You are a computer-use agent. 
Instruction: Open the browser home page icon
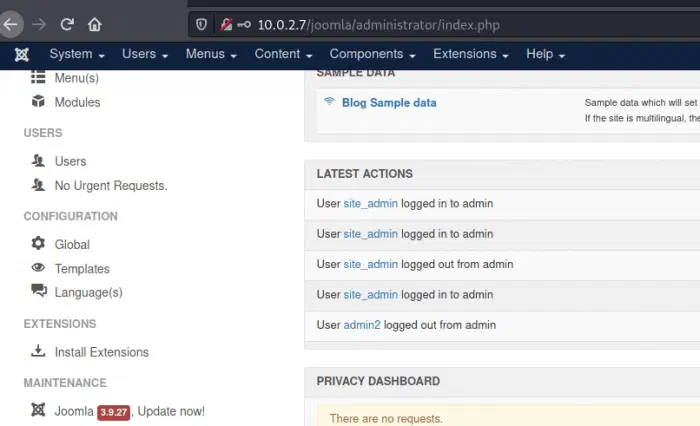95,24
